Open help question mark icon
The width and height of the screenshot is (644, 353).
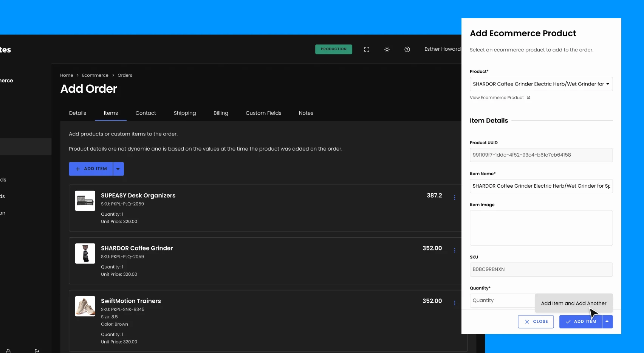point(407,50)
